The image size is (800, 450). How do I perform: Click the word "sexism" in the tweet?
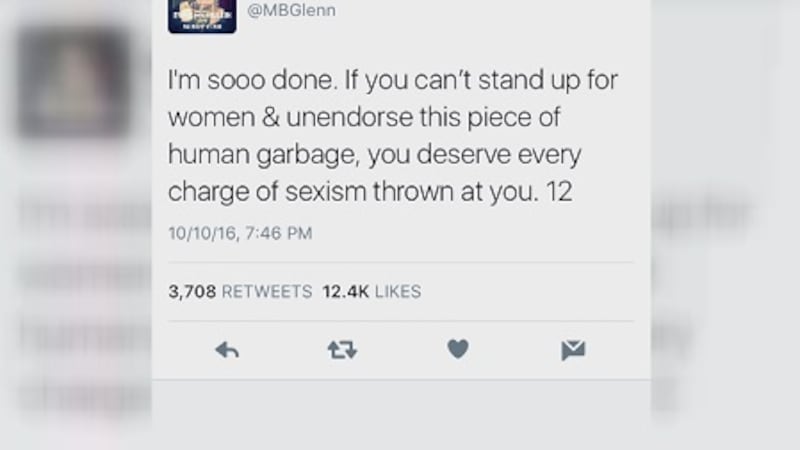[x=326, y=192]
